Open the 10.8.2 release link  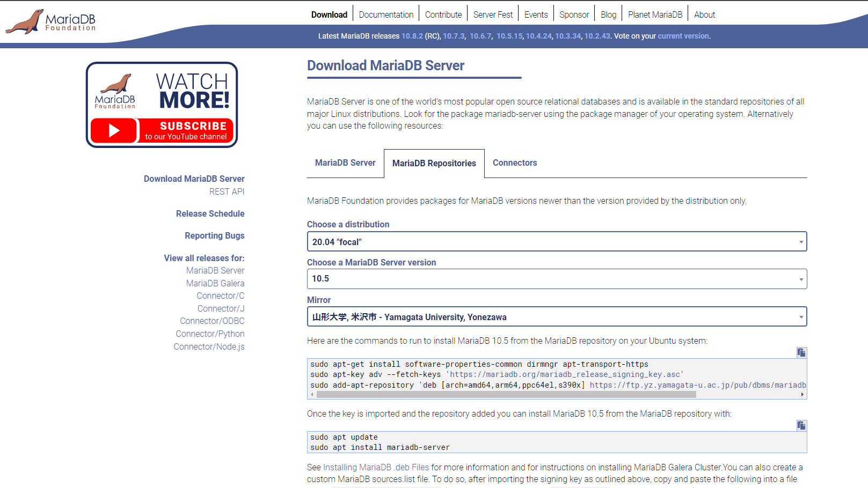[412, 36]
